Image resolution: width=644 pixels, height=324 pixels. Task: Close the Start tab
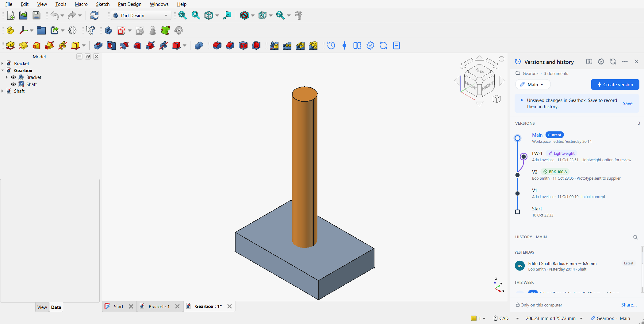131,306
